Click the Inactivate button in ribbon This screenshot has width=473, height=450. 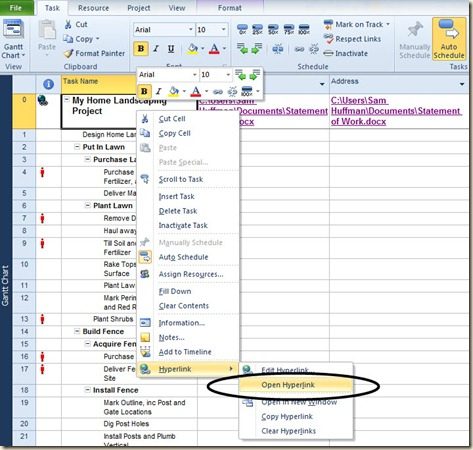tap(346, 53)
